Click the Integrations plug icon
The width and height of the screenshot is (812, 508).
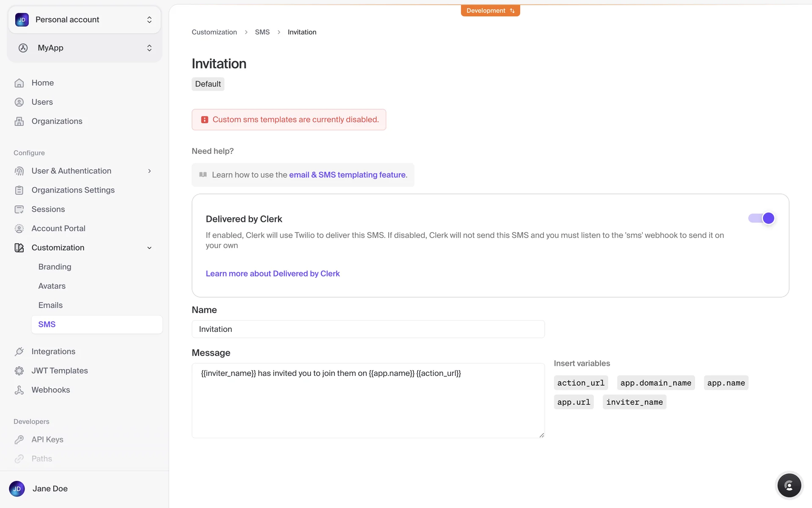pyautogui.click(x=19, y=351)
